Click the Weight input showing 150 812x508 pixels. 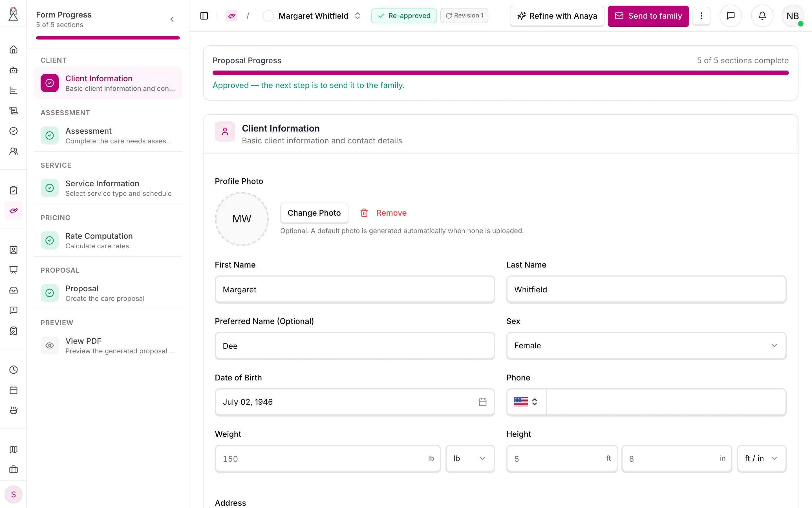pyautogui.click(x=328, y=459)
